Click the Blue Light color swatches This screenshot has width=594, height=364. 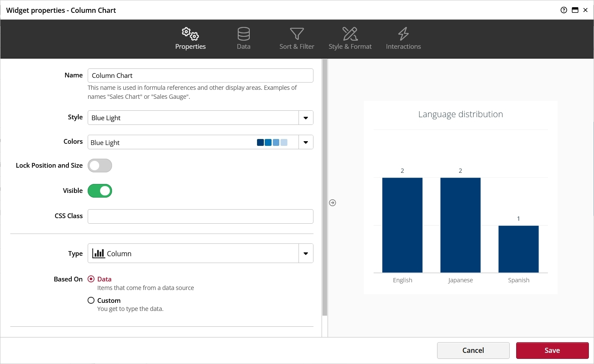coord(272,142)
